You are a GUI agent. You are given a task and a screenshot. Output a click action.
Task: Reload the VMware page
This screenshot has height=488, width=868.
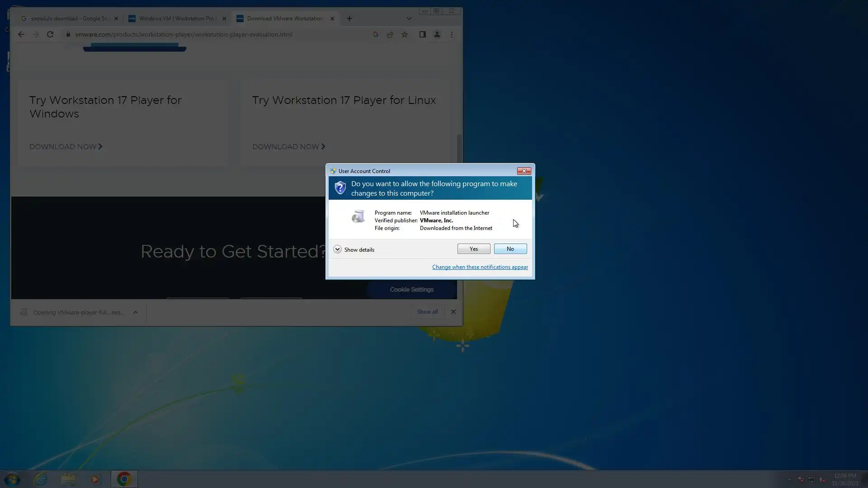coord(50,34)
